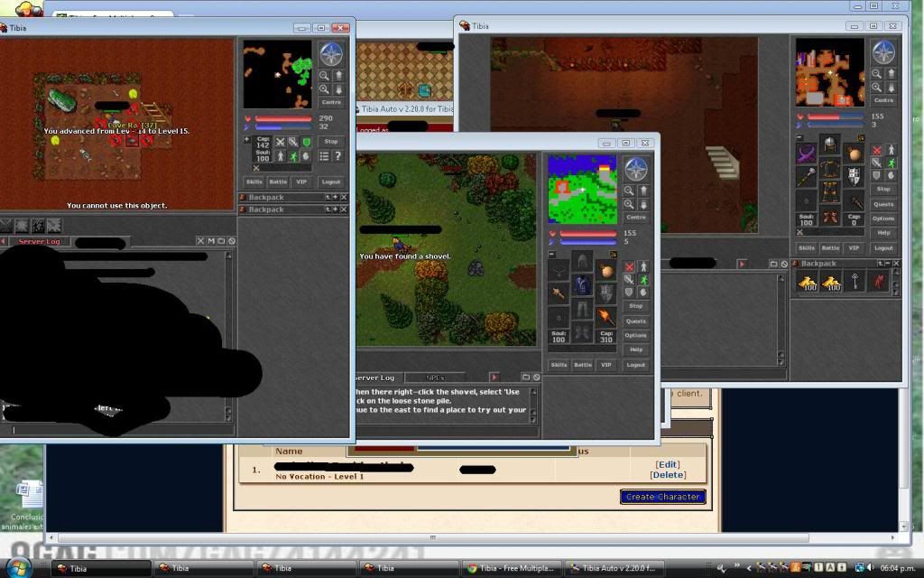The image size is (924, 578).
Task: Switch to Tibia - Free Multipla... taskbar item
Action: point(511,568)
